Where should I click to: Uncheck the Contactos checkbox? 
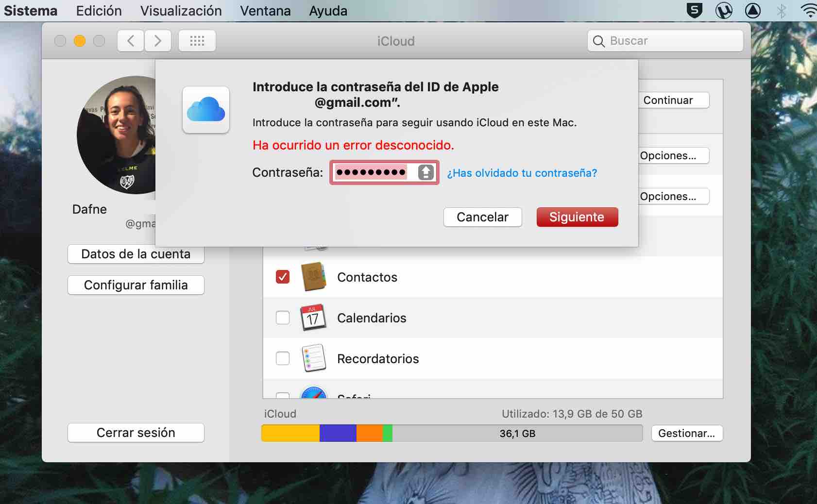(283, 277)
